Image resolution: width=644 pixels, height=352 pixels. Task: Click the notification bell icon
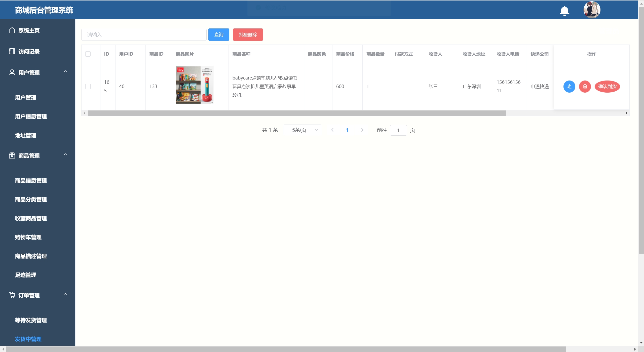[564, 11]
